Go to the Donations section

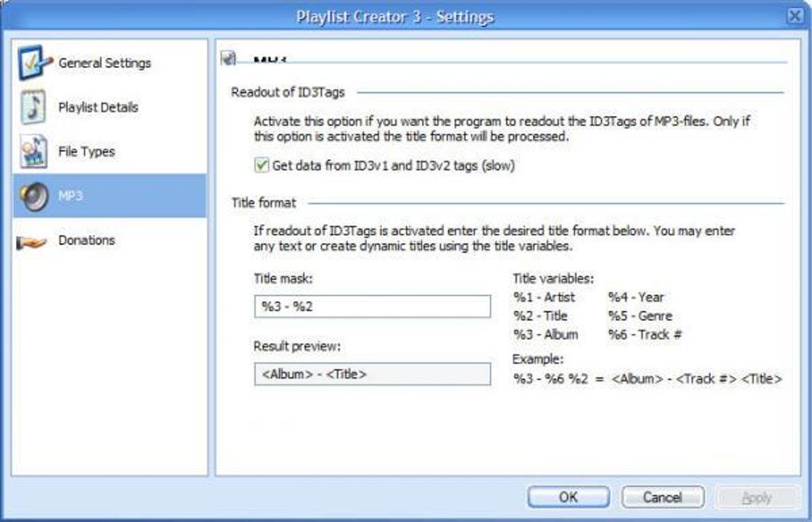point(109,240)
